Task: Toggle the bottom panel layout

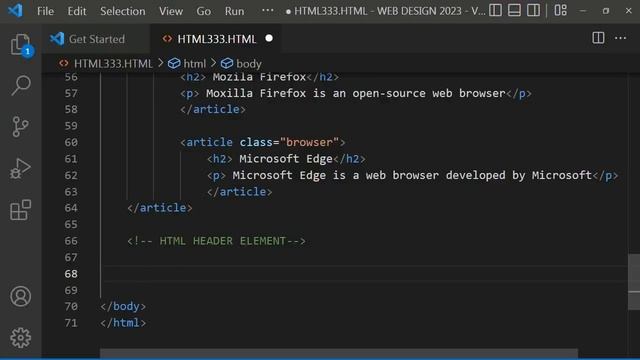Action: point(514,10)
